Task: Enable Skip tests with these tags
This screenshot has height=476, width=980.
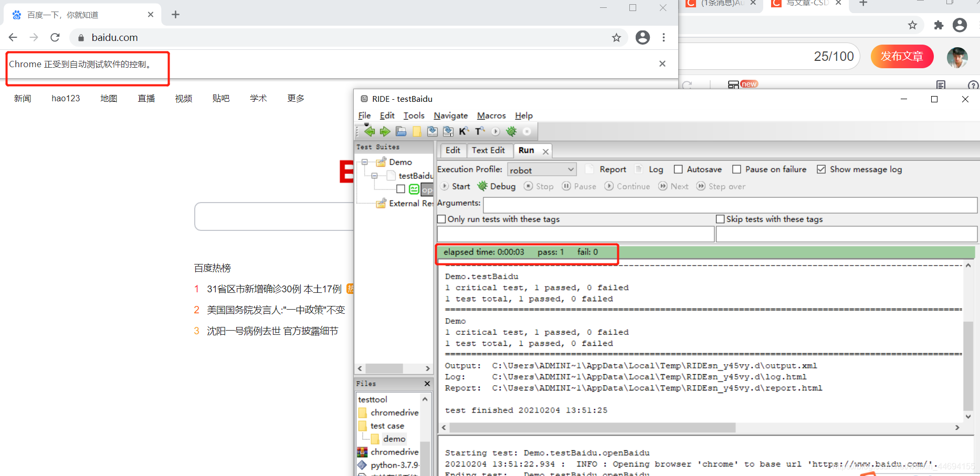Action: pos(721,219)
